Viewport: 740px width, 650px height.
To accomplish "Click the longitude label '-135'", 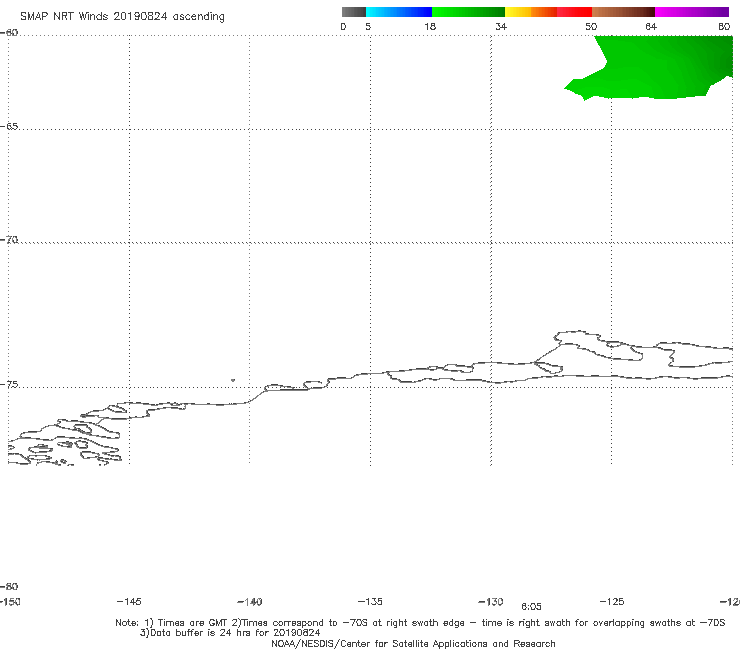I will (370, 601).
